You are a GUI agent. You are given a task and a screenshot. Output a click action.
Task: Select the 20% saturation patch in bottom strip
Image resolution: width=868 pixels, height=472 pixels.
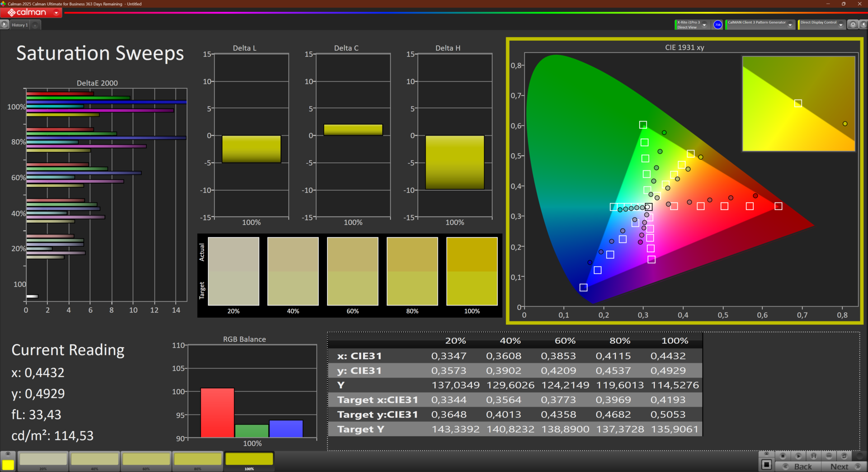tap(43, 461)
